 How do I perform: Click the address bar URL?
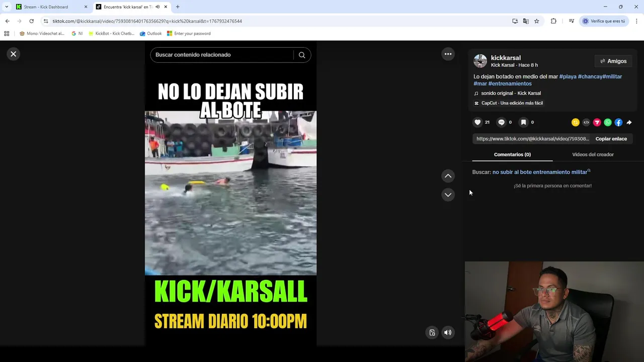(147, 21)
